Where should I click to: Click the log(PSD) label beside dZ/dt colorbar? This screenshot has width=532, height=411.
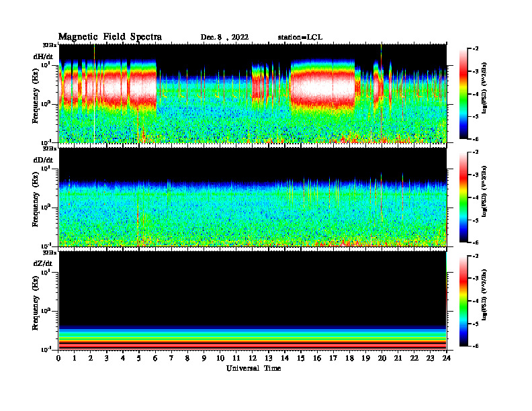click(484, 295)
